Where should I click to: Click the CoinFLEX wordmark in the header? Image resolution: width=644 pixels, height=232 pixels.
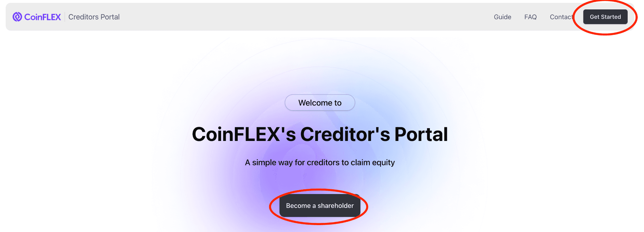(x=42, y=17)
